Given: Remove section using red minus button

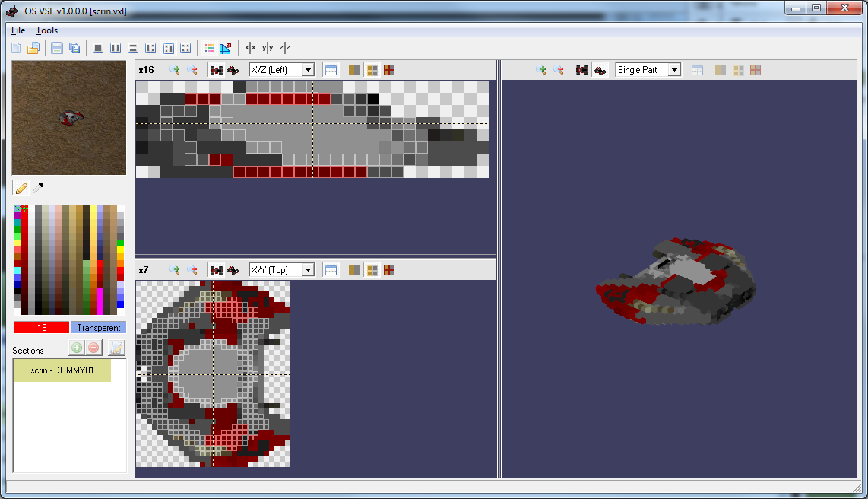Looking at the screenshot, I should tap(93, 348).
